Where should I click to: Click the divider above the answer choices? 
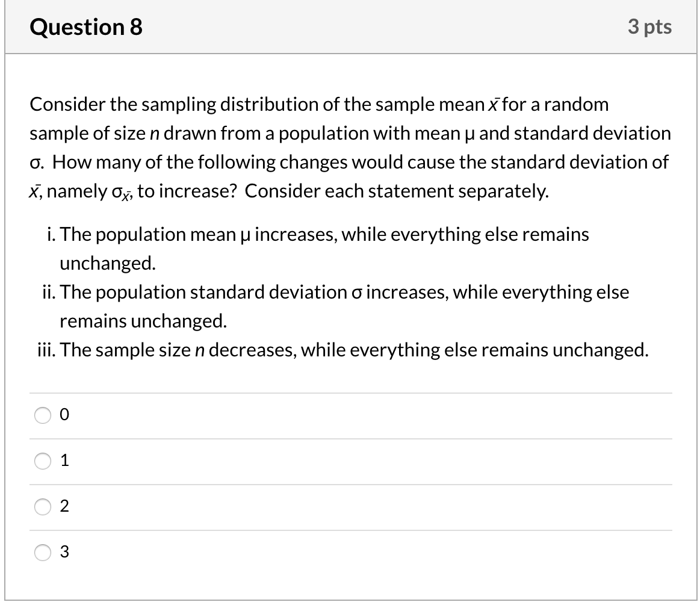coord(349,392)
